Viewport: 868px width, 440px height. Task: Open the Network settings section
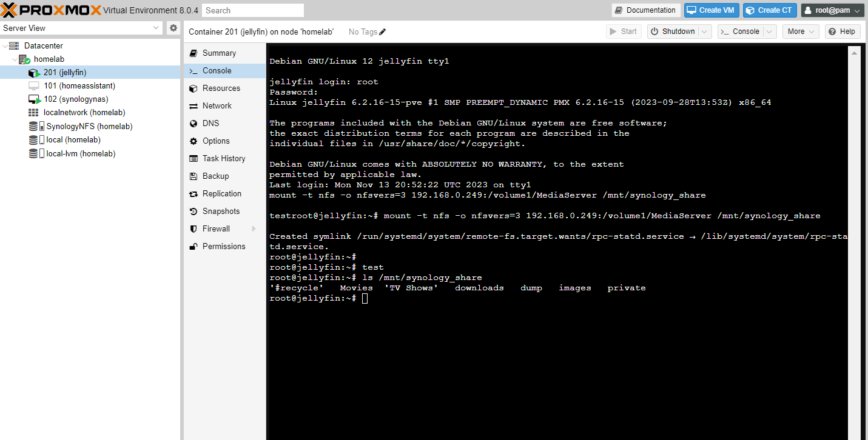[x=224, y=105]
